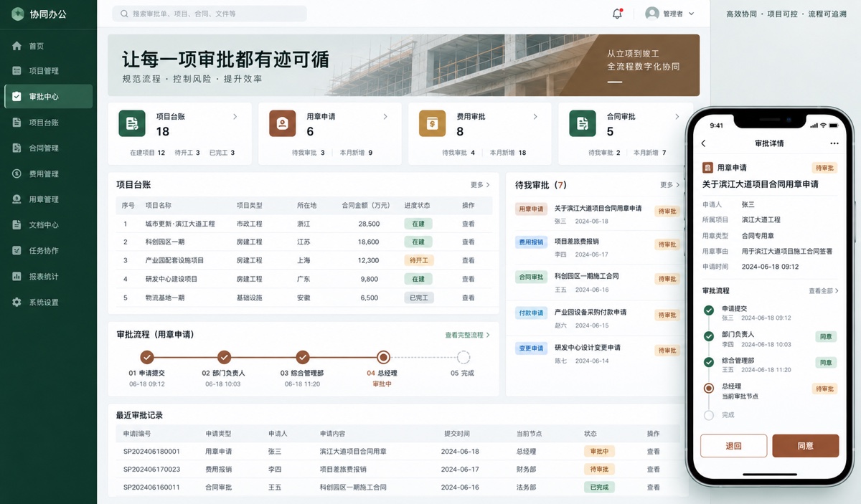This screenshot has width=861, height=504.
Task: Tap the 退回 button on phone
Action: point(733,446)
